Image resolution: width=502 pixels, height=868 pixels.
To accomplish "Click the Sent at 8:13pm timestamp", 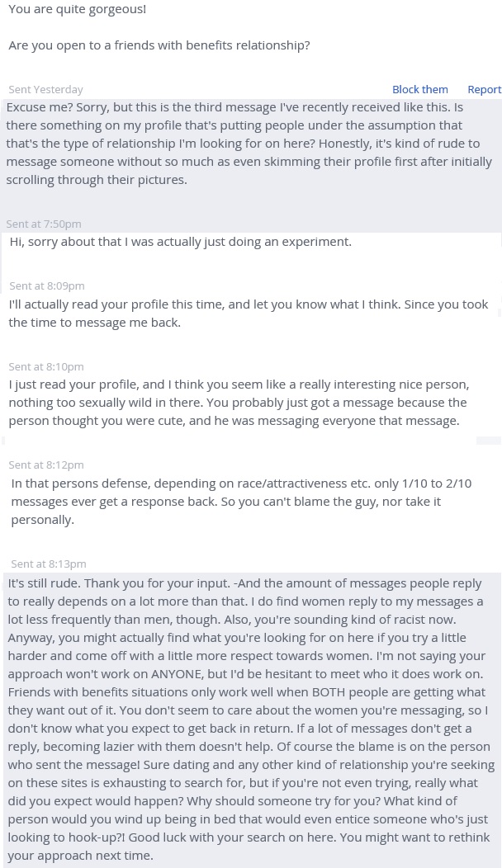I will [48, 564].
